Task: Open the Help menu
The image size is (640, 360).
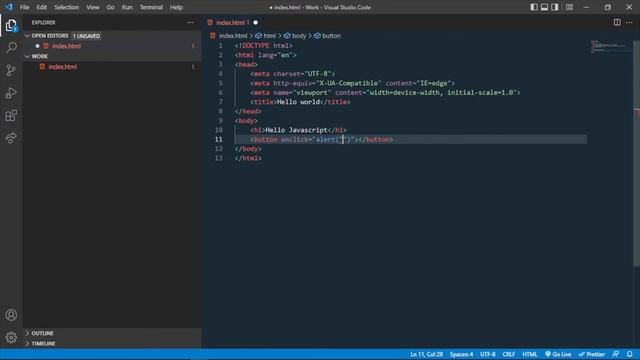Action: 176,7
